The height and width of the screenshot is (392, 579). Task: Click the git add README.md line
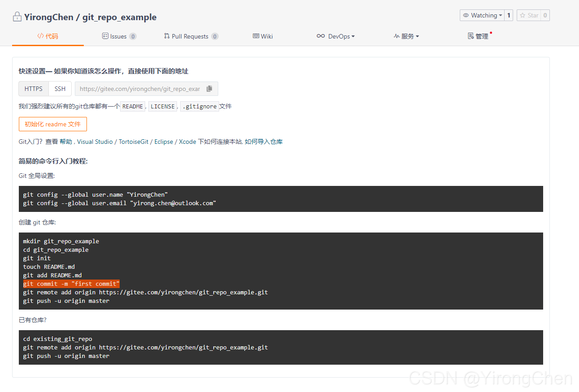[x=52, y=275]
